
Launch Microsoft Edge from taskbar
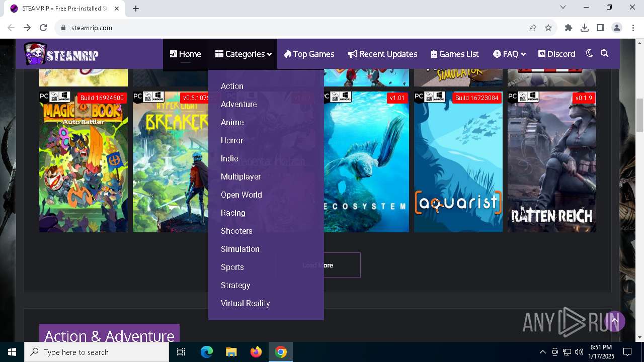207,352
